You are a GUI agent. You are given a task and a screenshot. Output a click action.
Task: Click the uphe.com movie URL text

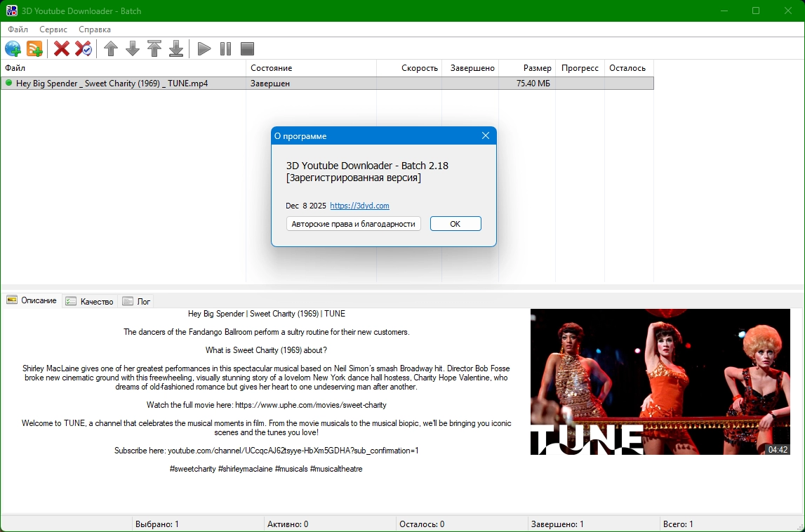pos(311,405)
